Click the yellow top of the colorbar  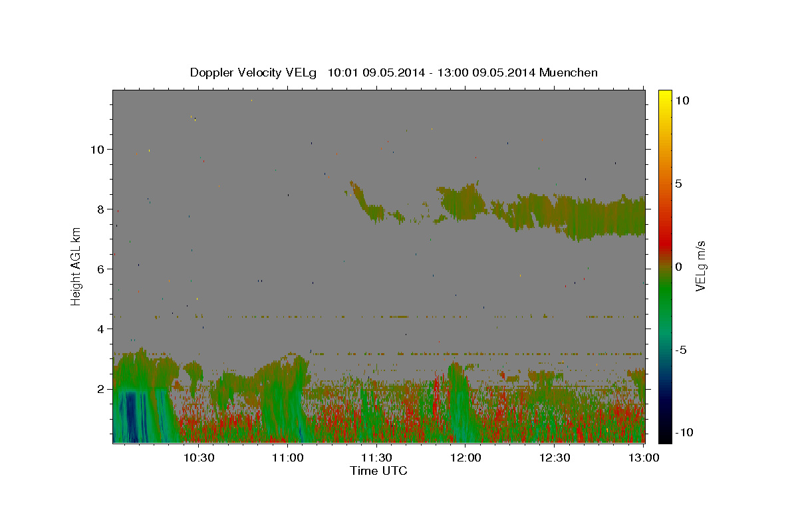click(665, 94)
